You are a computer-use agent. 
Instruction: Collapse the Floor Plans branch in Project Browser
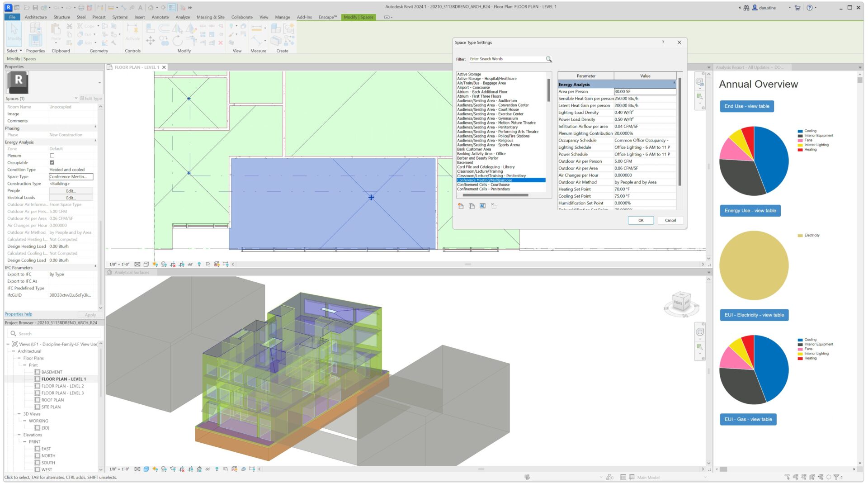click(20, 358)
